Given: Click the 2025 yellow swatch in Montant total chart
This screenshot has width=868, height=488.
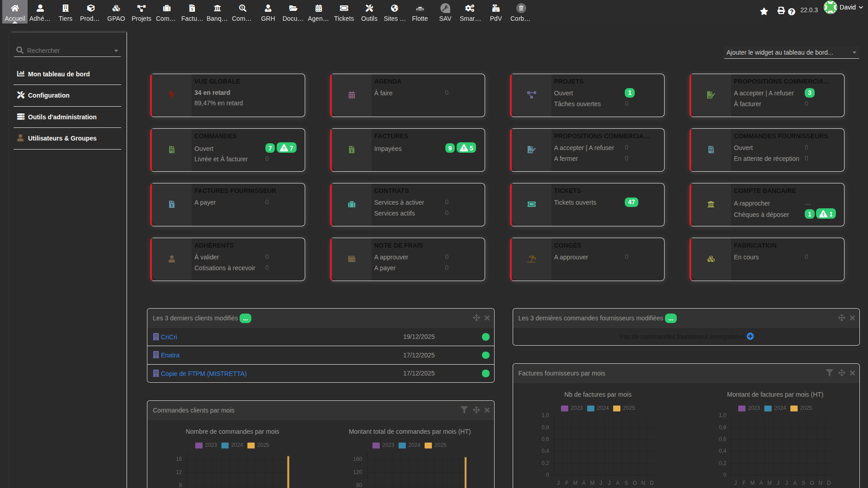Looking at the screenshot, I should click(428, 445).
